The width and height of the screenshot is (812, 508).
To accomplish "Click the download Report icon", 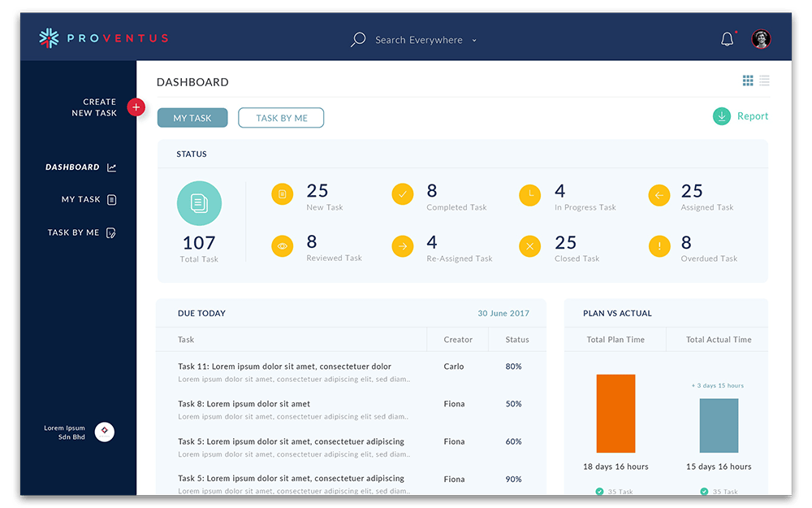I will tap(721, 116).
